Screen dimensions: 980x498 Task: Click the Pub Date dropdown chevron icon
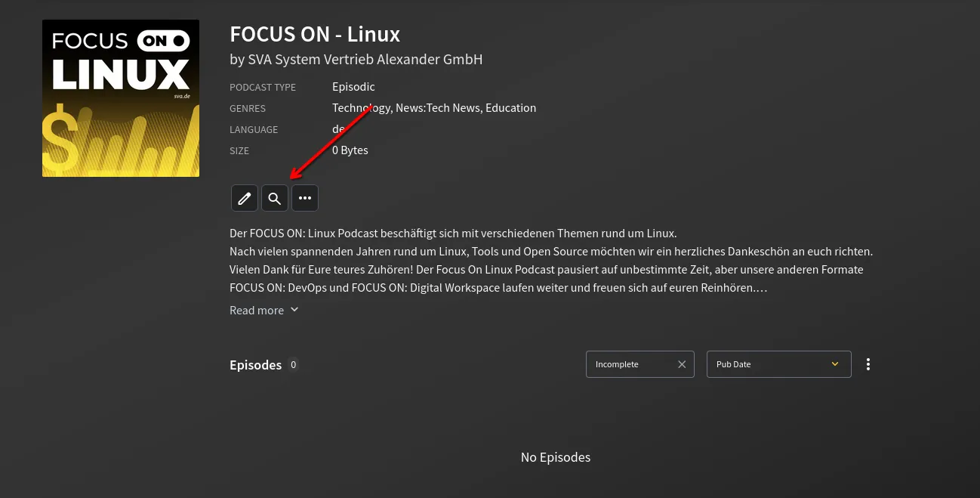[x=835, y=363]
